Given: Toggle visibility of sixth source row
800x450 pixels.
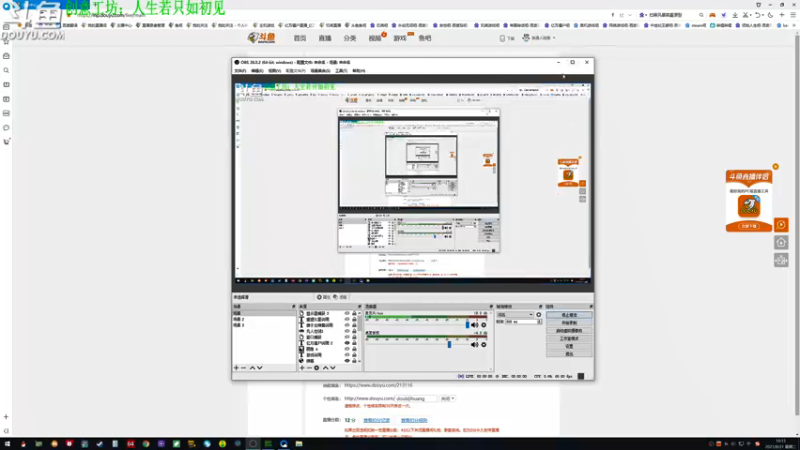Looking at the screenshot, I should (347, 343).
